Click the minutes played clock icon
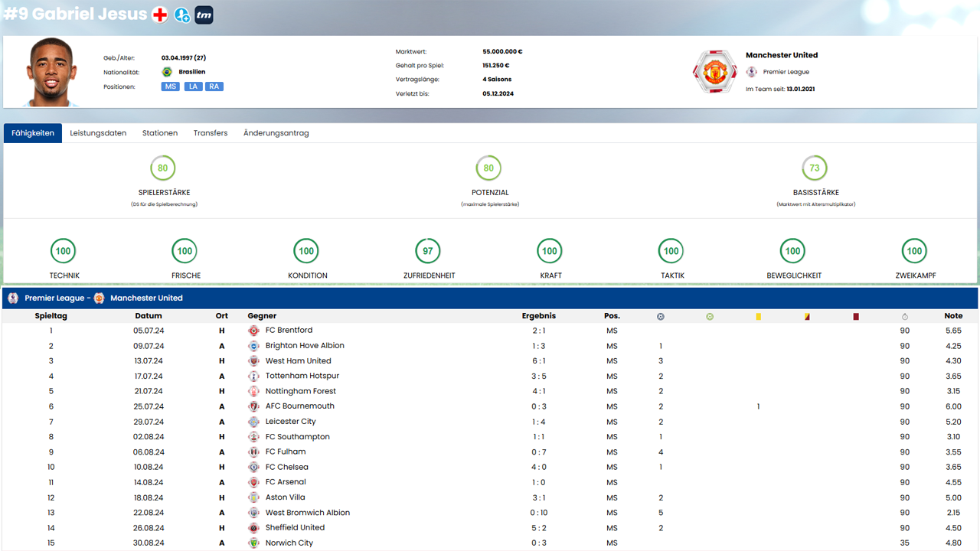Viewport: 980px width, 551px height. tap(905, 316)
